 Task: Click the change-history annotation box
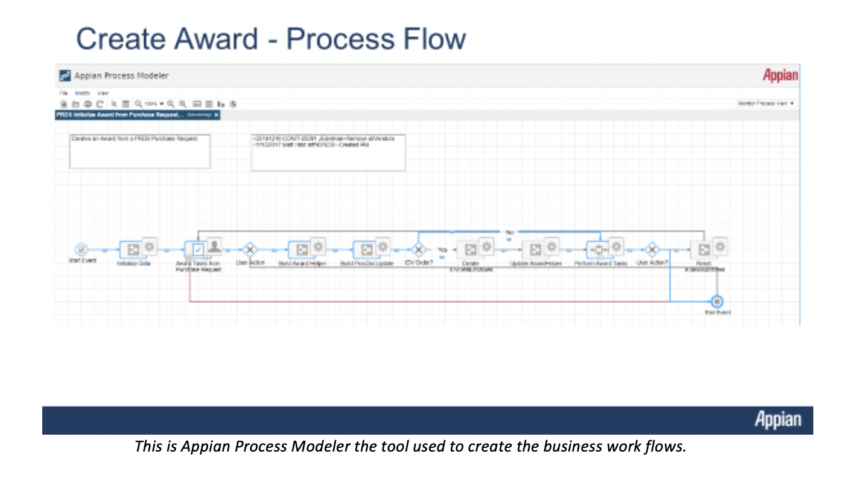(x=328, y=153)
